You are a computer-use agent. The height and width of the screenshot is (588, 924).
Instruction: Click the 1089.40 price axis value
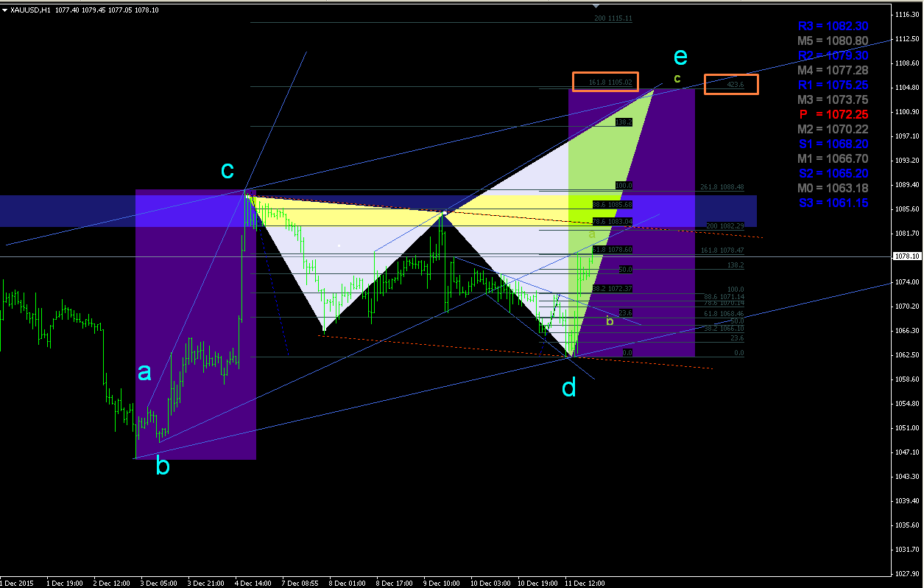(907, 185)
